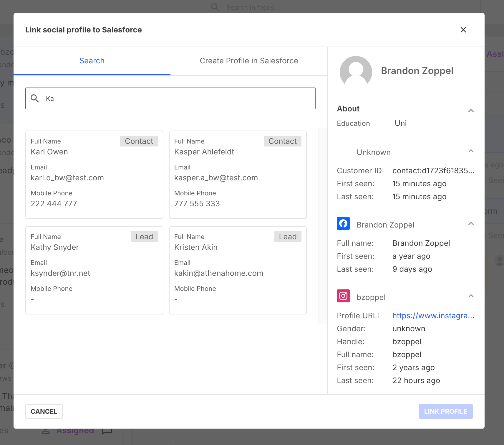Viewport: 504px width, 445px height.
Task: Click email kakin@athenahome.com
Action: (x=219, y=273)
